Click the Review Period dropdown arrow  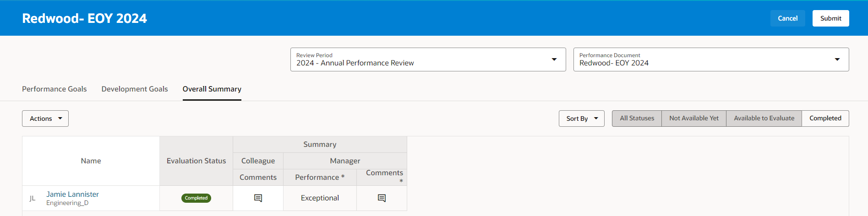tap(554, 59)
